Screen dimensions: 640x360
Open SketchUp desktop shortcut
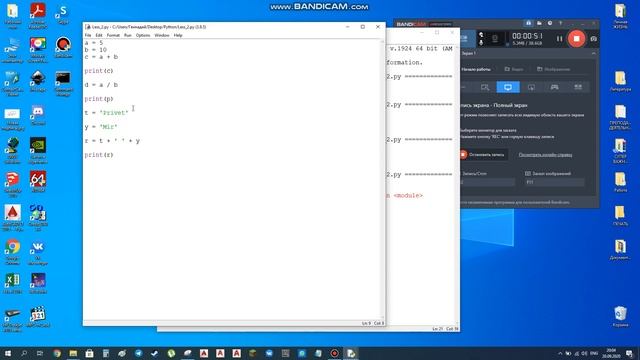point(13,184)
